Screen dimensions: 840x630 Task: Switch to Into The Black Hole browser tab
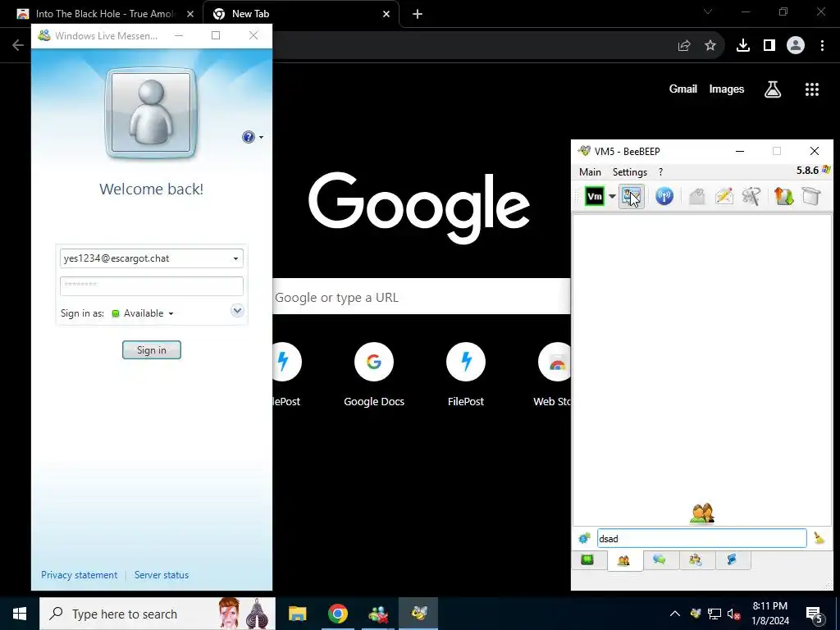click(x=103, y=14)
